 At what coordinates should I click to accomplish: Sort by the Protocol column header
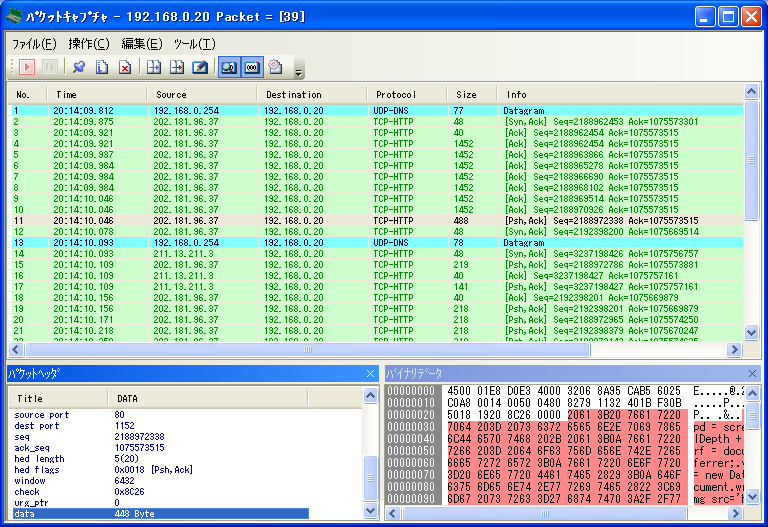tap(407, 95)
